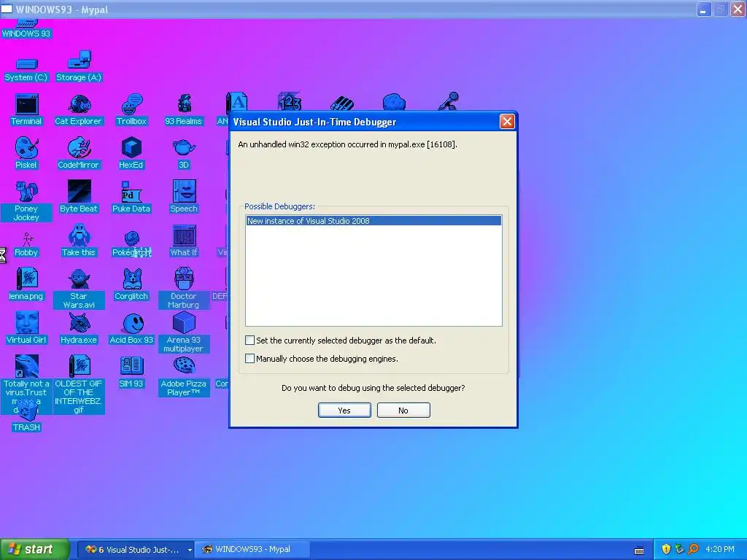Screen dimensions: 747x560
Task: Open the Trollbox desktop icon
Action: tap(131, 110)
